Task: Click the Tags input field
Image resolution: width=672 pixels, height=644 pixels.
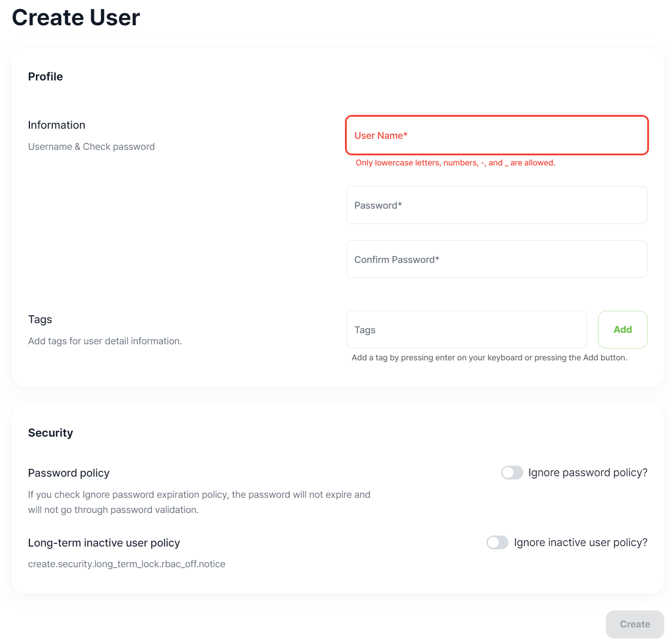Action: [466, 330]
